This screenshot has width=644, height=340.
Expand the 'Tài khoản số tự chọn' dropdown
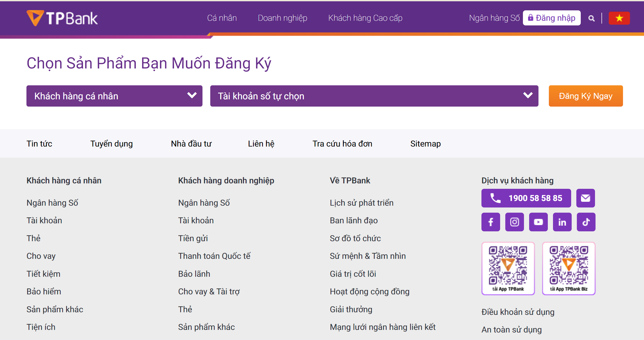(374, 96)
